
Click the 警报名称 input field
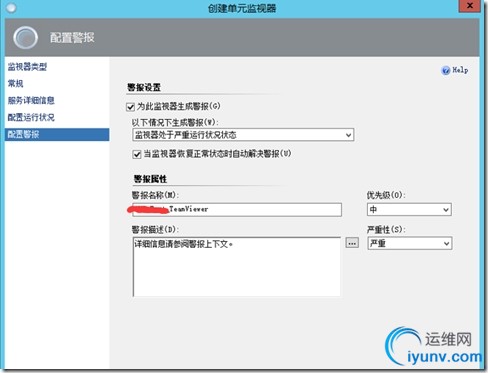point(237,210)
